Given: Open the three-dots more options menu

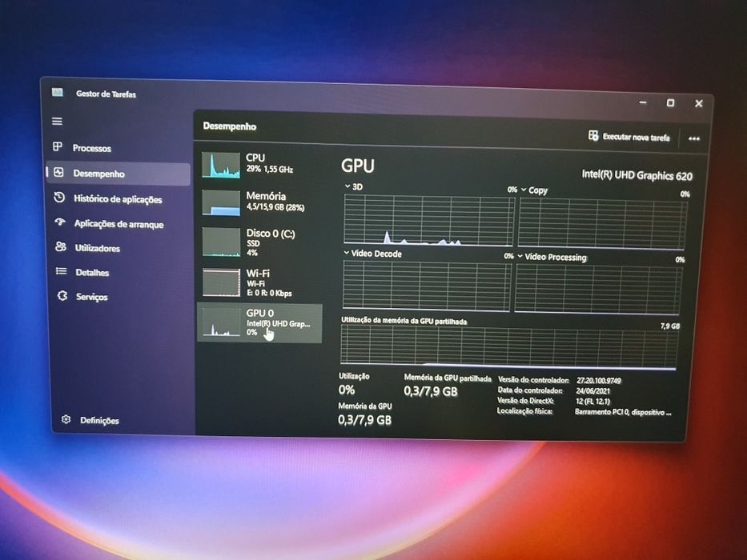Looking at the screenshot, I should click(694, 138).
